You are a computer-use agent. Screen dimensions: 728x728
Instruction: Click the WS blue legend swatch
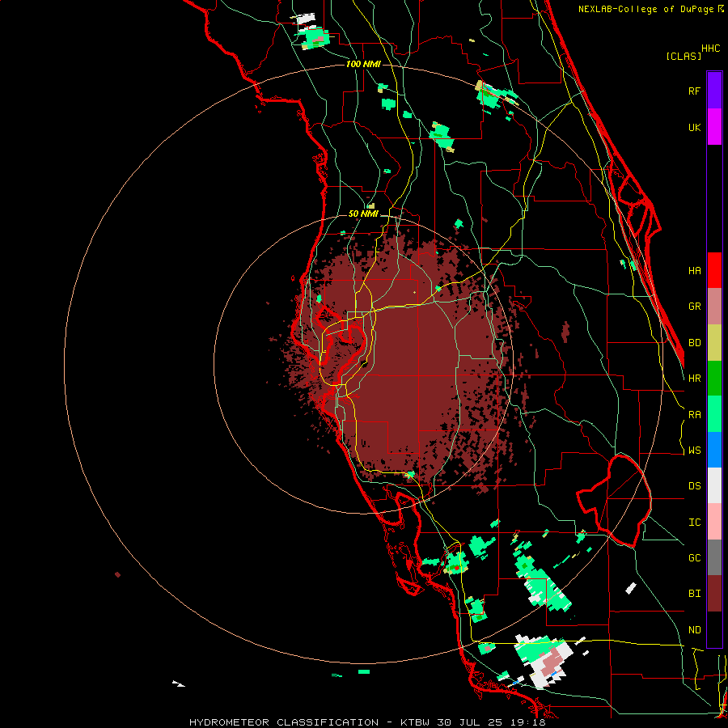[714, 450]
